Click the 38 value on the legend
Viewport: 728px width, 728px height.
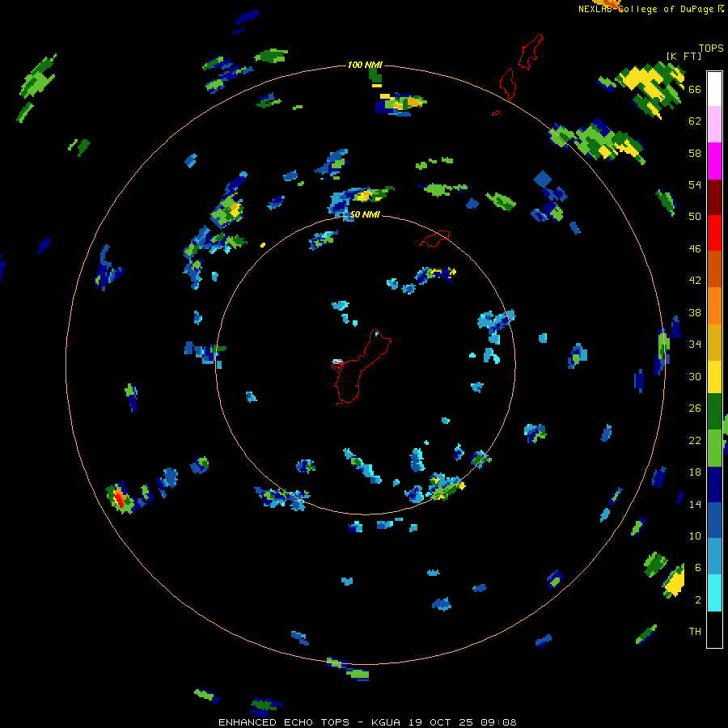(x=695, y=312)
